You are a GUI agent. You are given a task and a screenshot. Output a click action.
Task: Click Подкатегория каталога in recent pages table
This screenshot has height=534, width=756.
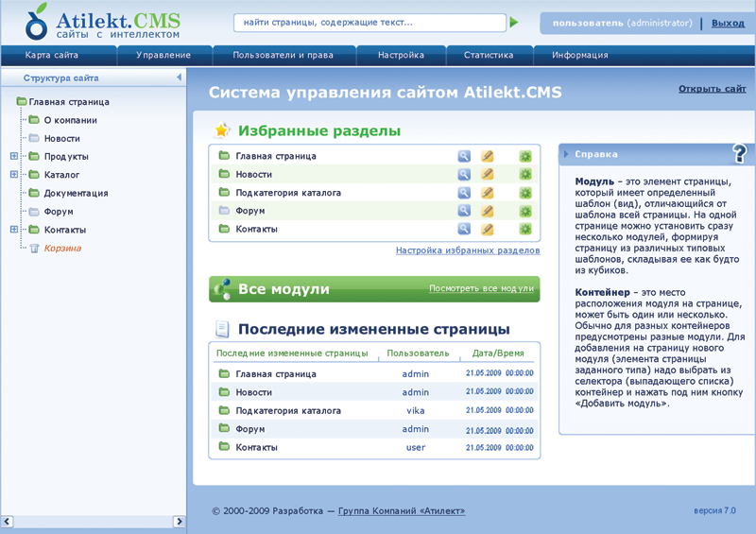tap(288, 410)
